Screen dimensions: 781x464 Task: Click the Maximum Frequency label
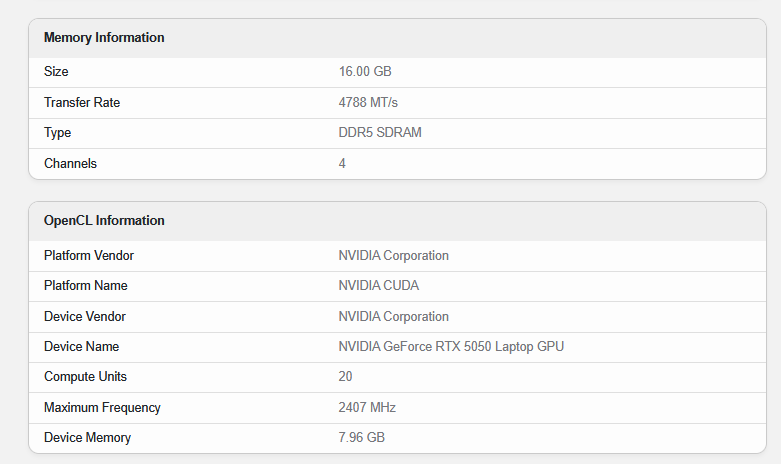102,408
